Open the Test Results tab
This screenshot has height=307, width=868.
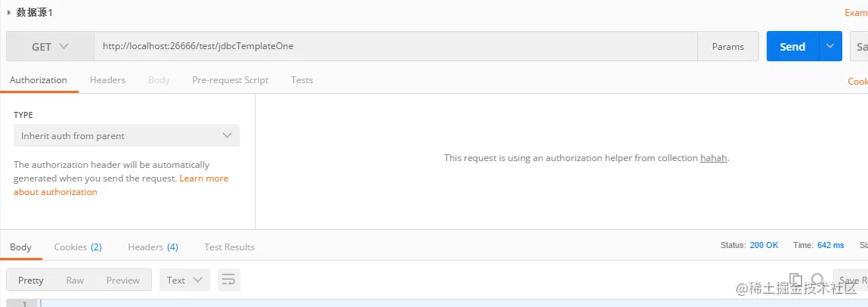(229, 247)
